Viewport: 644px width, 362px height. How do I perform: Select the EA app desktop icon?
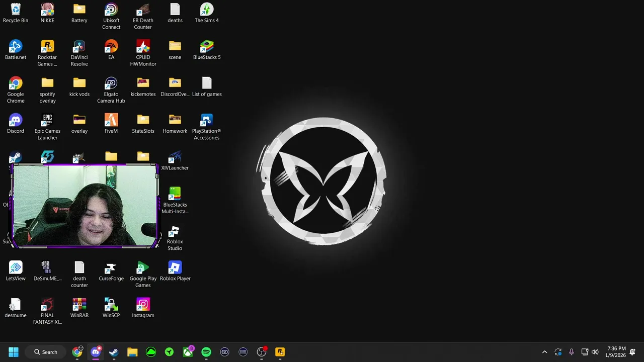click(x=111, y=50)
